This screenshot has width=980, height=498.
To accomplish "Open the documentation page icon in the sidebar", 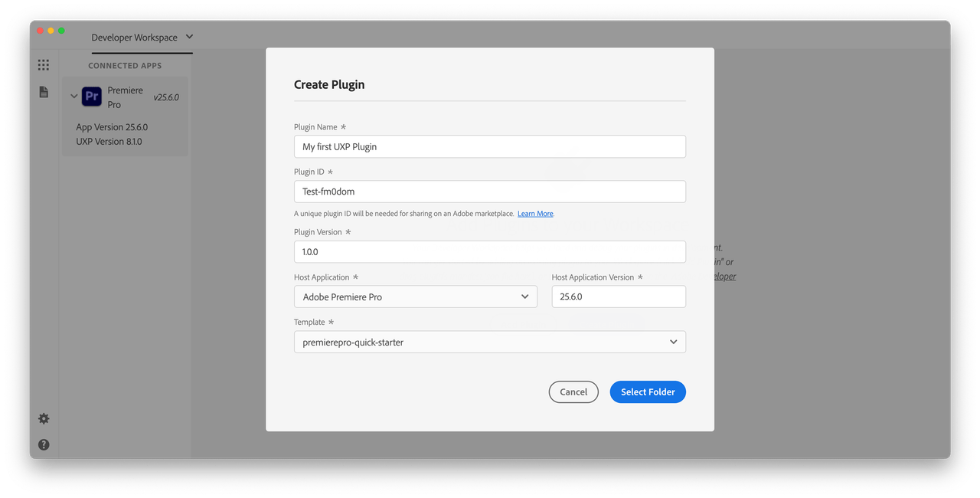I will click(43, 91).
